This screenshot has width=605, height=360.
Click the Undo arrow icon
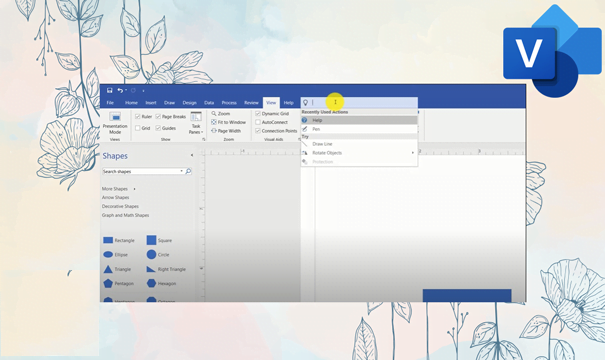(x=120, y=90)
